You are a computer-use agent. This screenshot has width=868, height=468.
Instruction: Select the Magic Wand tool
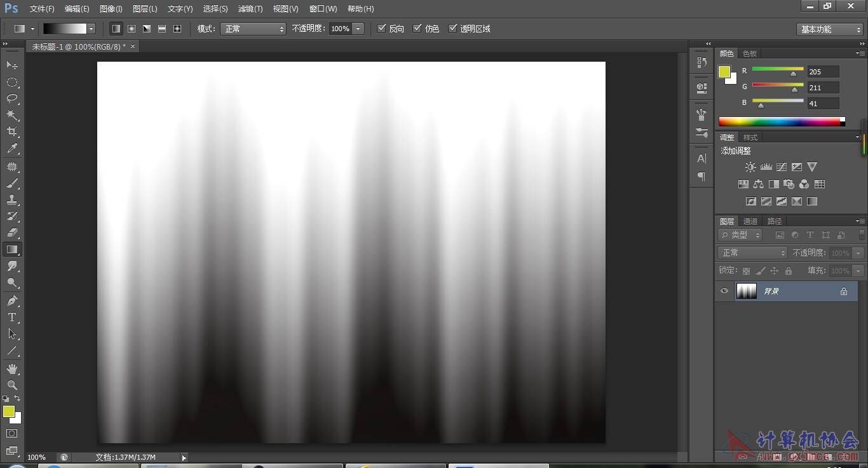pyautogui.click(x=12, y=115)
